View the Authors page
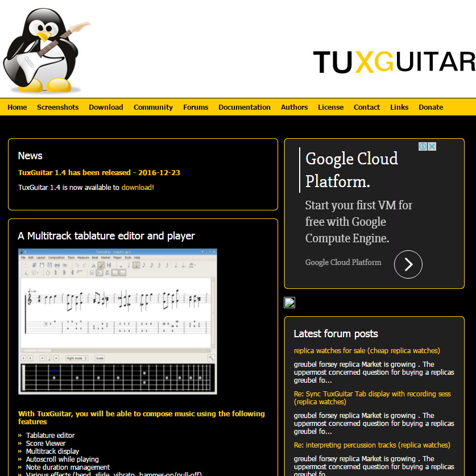Viewport: 476px width, 476px height. click(x=294, y=107)
